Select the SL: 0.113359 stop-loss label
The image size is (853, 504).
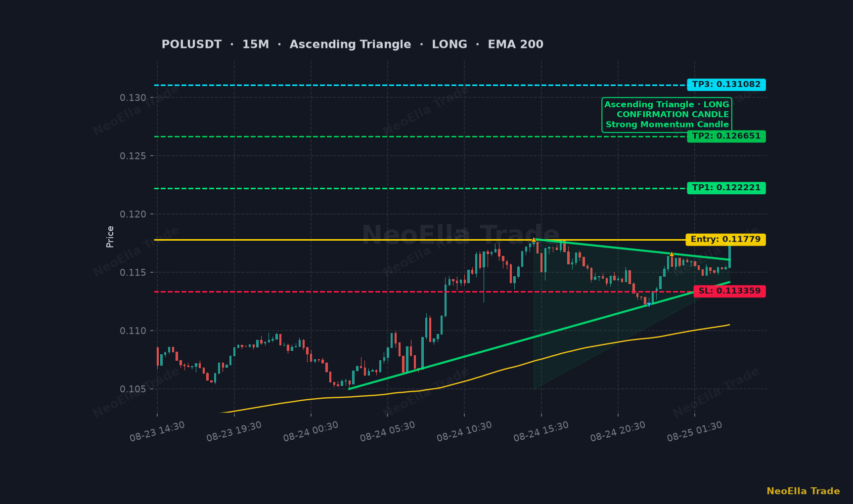click(x=730, y=291)
